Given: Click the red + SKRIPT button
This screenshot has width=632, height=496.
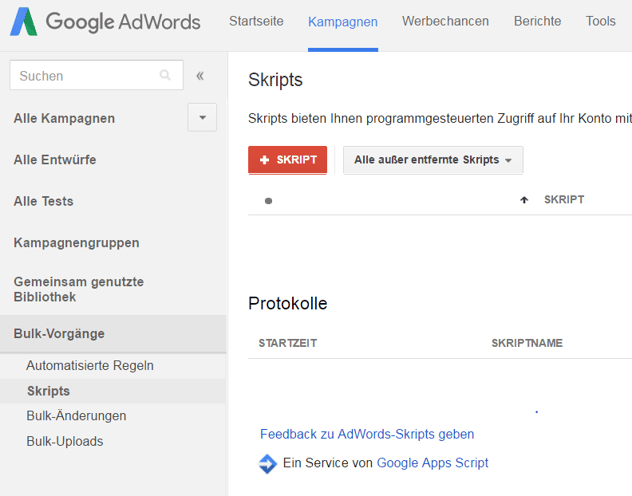Looking at the screenshot, I should point(287,160).
